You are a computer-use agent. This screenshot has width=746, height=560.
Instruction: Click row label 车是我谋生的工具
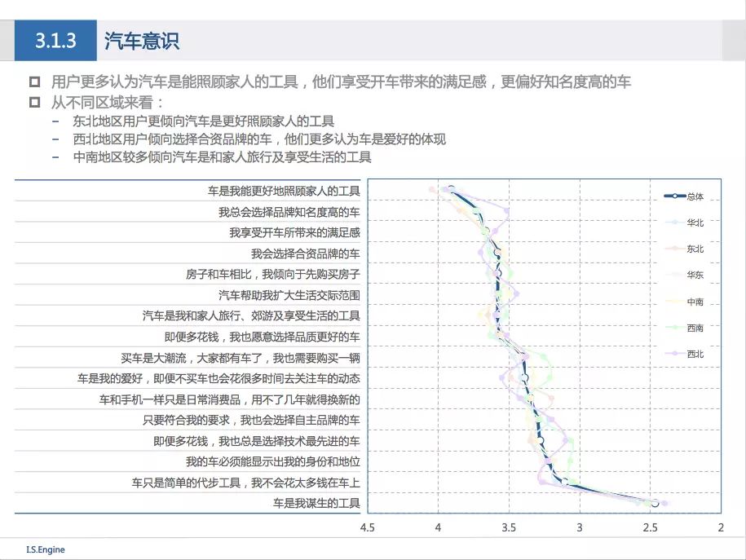coord(316,504)
